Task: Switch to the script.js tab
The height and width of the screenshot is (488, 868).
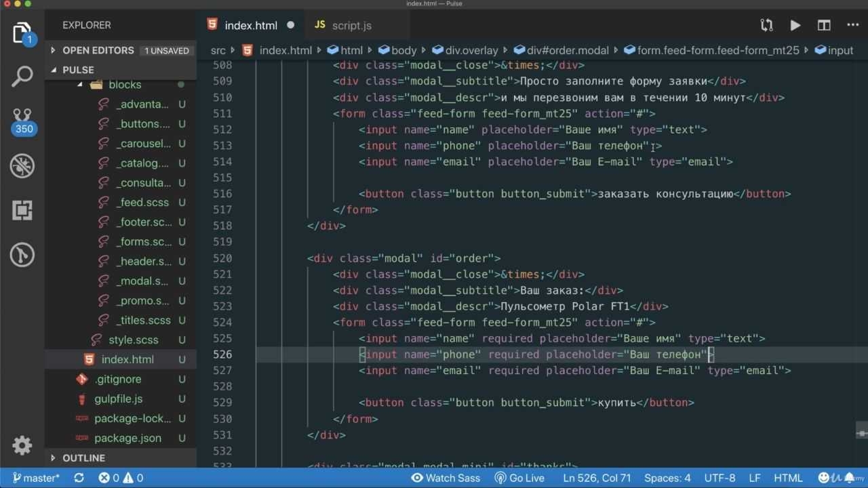Action: click(x=351, y=26)
